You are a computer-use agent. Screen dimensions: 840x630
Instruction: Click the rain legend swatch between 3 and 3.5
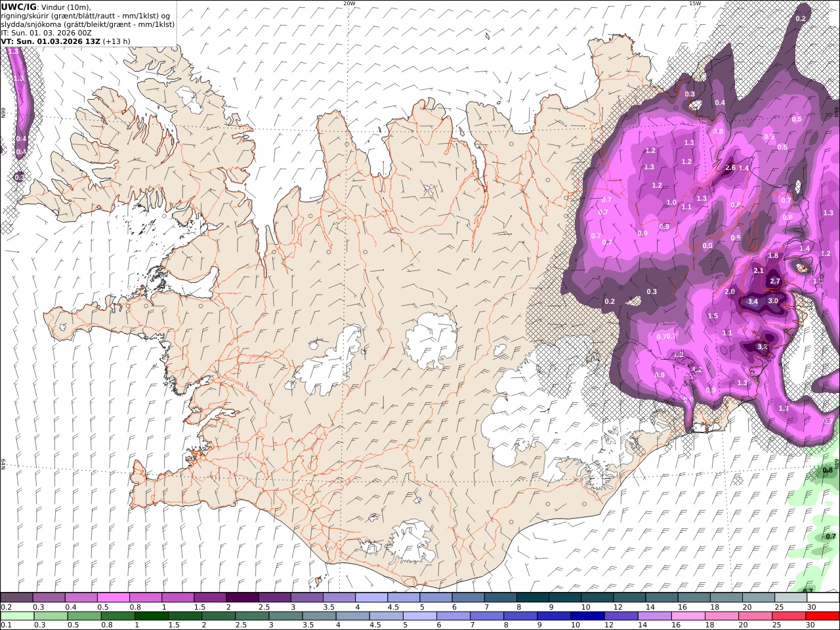pyautogui.click(x=285, y=616)
